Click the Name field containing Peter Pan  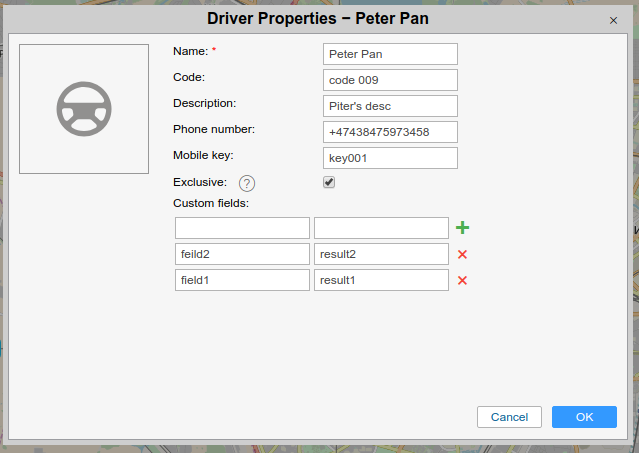pos(390,54)
